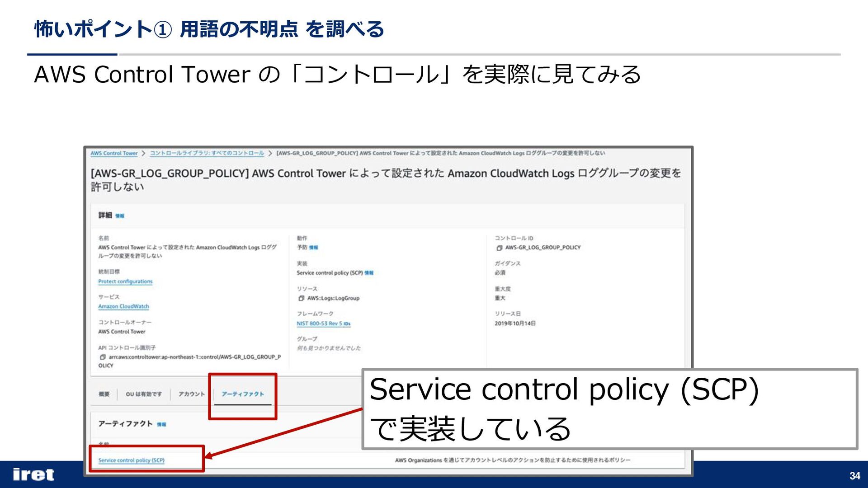Copy control ID AWS-GR_LOG_GROUP_POLICY icon

[499, 248]
